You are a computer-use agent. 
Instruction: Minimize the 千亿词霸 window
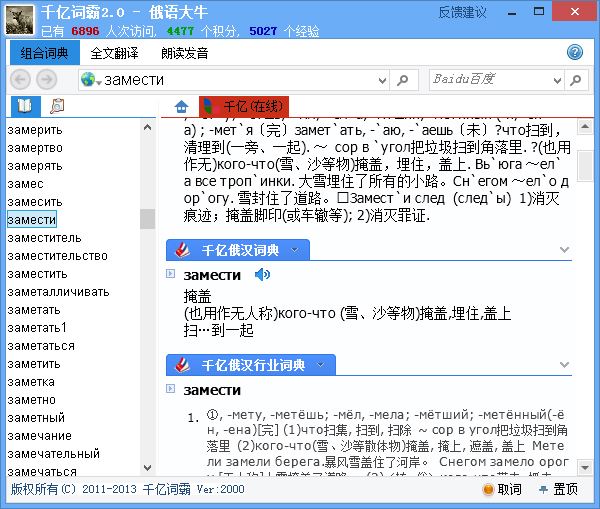(512, 12)
